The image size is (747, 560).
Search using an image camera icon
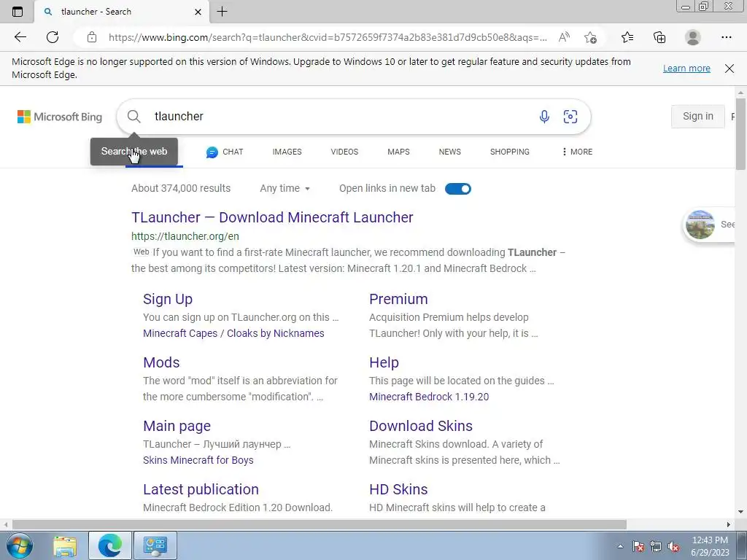(x=570, y=117)
